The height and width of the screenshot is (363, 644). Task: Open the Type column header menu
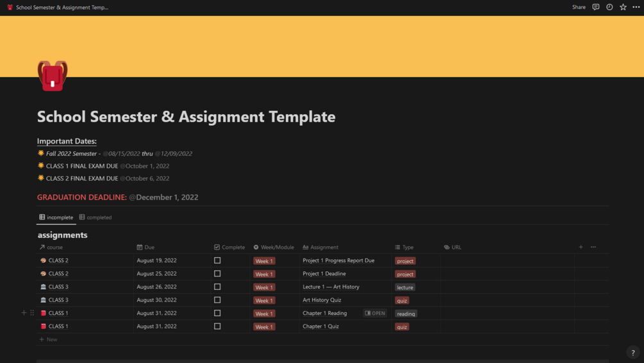[x=404, y=247]
